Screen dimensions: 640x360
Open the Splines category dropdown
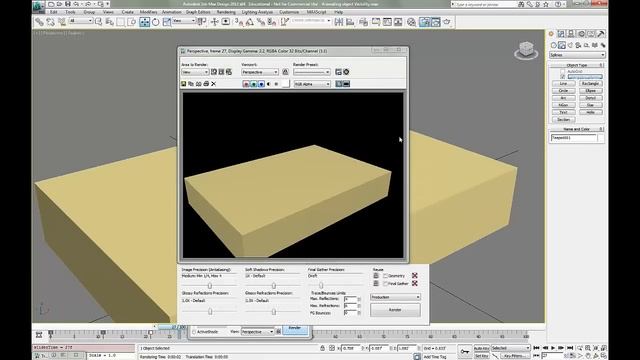[577, 55]
